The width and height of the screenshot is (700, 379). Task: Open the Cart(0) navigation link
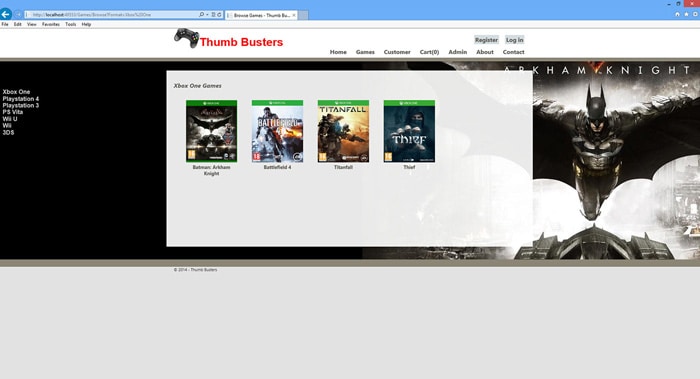[x=429, y=52]
